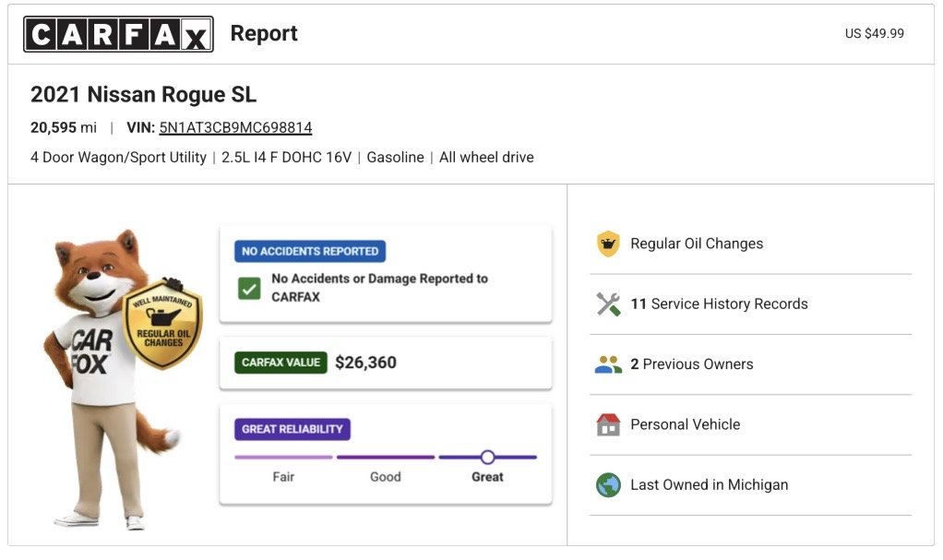The image size is (943, 560).
Task: Click the CARFAX Value badge
Action: coord(281,363)
